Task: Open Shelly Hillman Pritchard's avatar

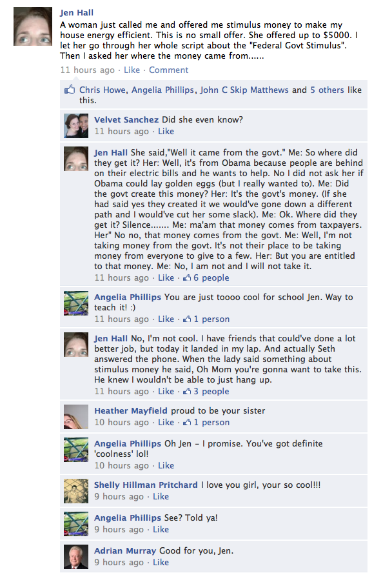Action: point(76,491)
